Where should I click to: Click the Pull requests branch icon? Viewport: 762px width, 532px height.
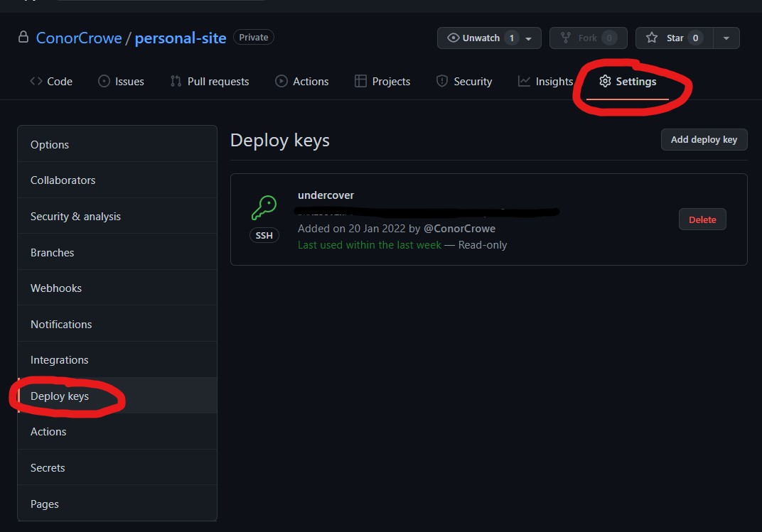176,81
